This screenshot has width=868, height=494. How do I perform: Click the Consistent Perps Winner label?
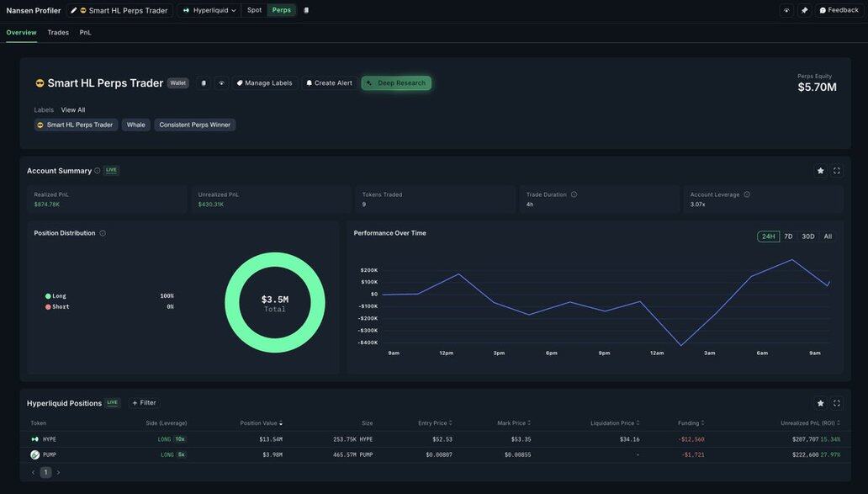[195, 125]
